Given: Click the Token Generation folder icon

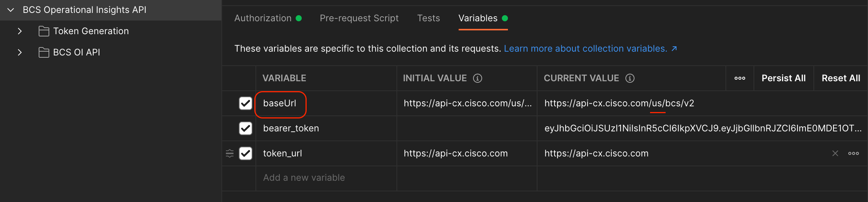Looking at the screenshot, I should pyautogui.click(x=44, y=31).
